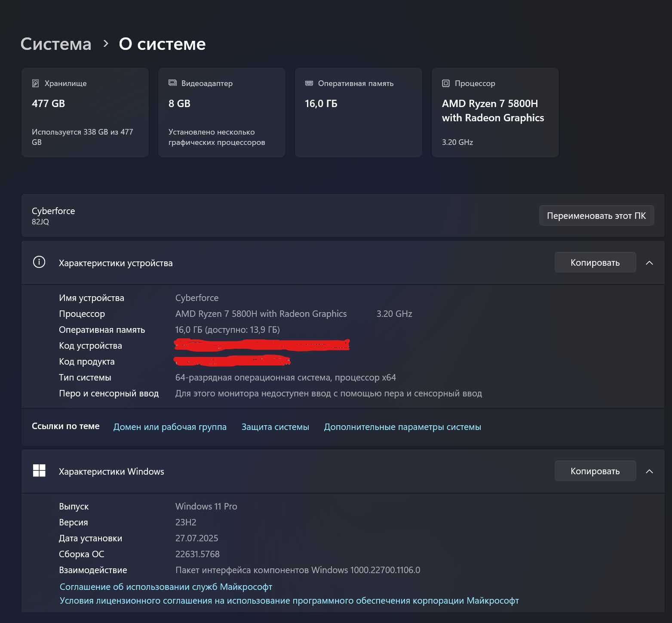Copy Windows specifications with Копировать

(595, 471)
